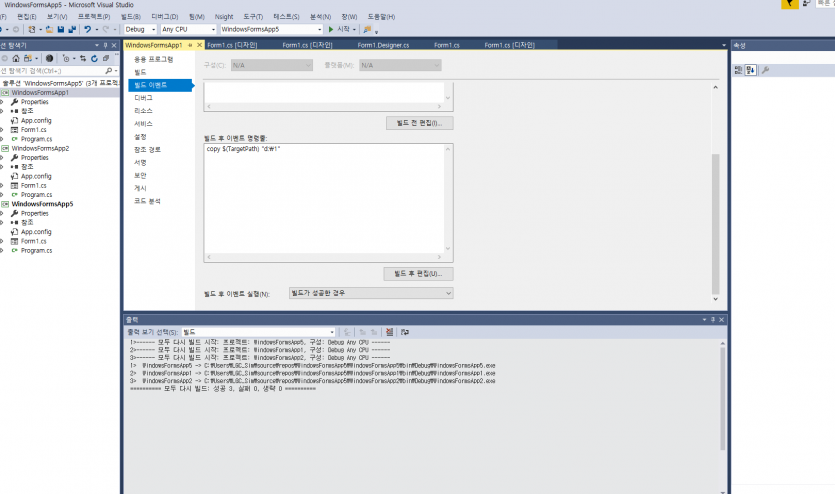Click the Save All icon in toolbar
The image size is (835, 494).
[72, 29]
